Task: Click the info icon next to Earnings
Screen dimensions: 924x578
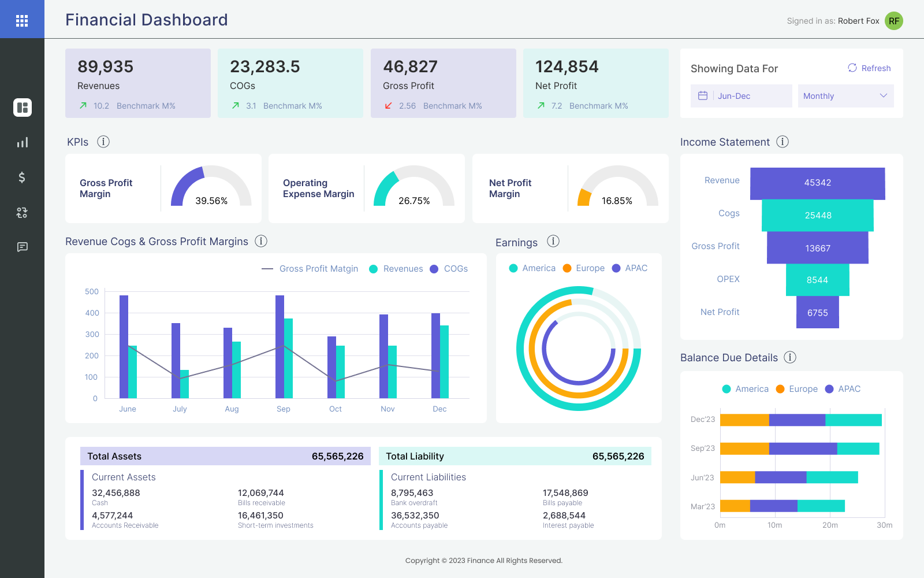Action: (x=553, y=242)
